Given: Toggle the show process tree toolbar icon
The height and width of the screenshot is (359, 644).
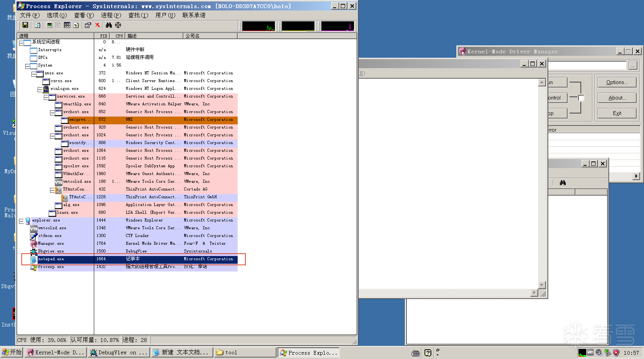Looking at the screenshot, I should [58, 25].
